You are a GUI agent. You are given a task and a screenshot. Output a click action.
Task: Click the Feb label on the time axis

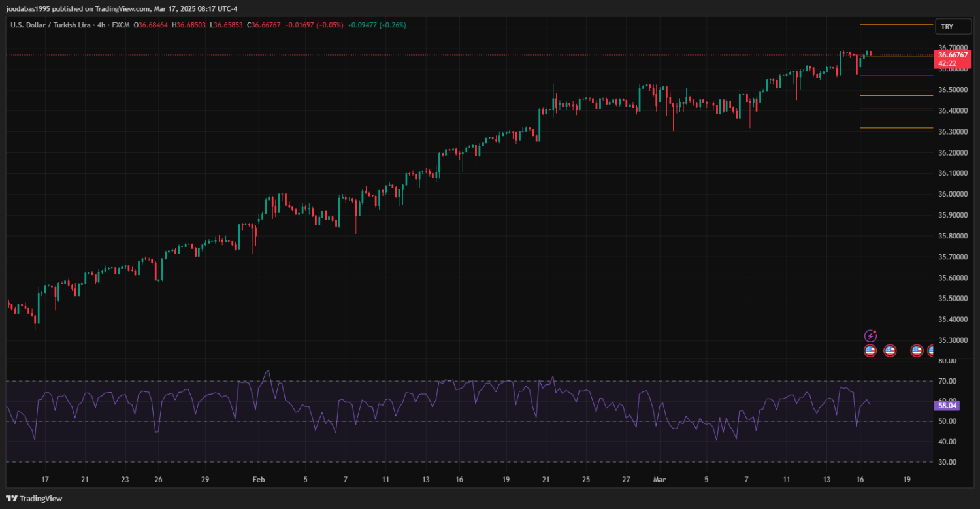click(259, 480)
